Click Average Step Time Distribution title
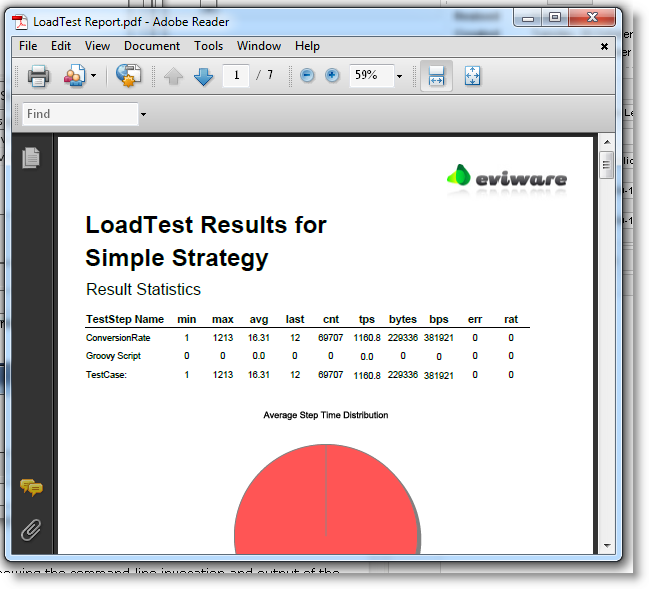Viewport: 649px width, 589px height. (x=326, y=415)
